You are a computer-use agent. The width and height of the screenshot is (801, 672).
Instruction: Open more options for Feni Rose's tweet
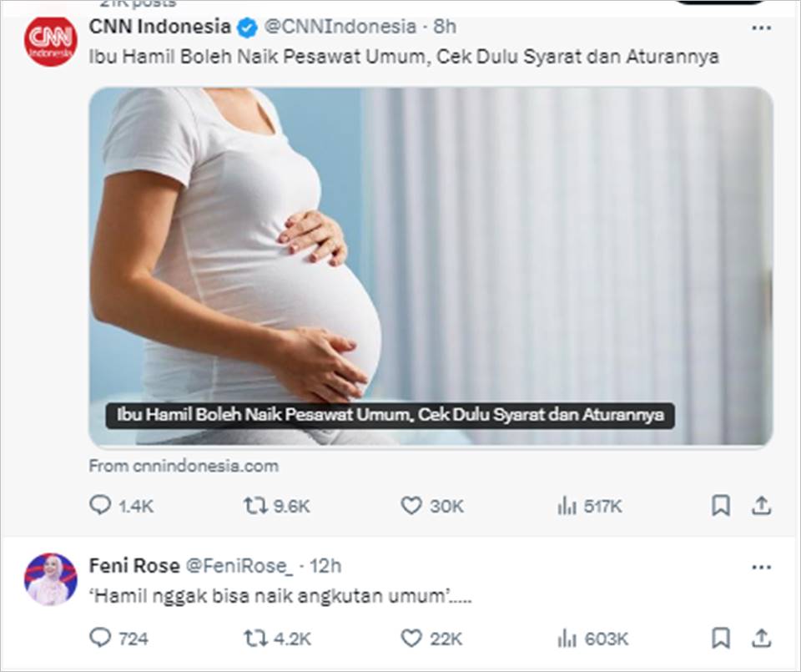tap(762, 568)
